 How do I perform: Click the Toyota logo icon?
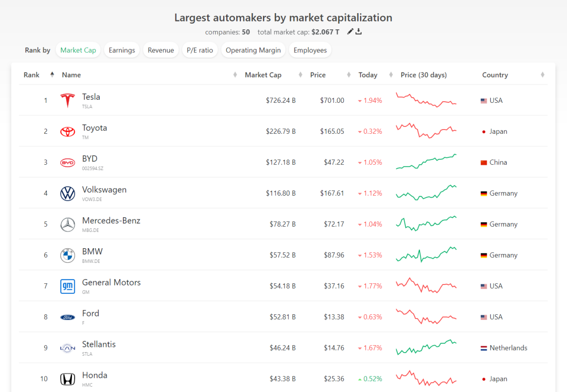[68, 132]
